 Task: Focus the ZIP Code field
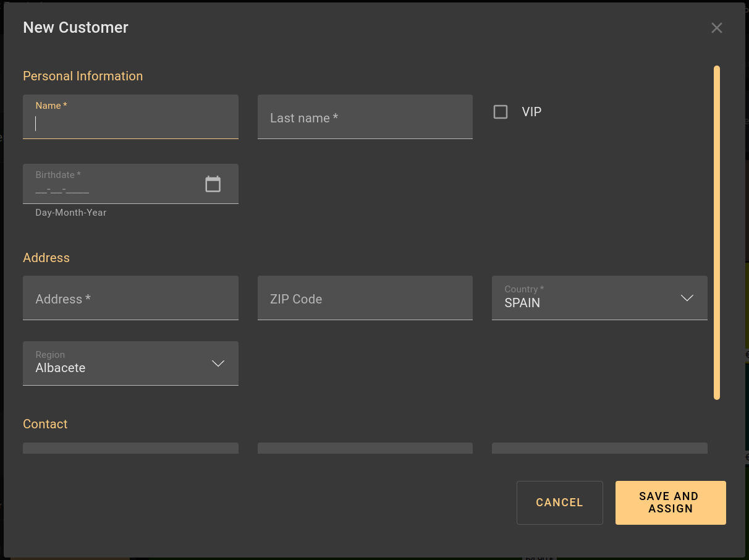click(x=365, y=299)
